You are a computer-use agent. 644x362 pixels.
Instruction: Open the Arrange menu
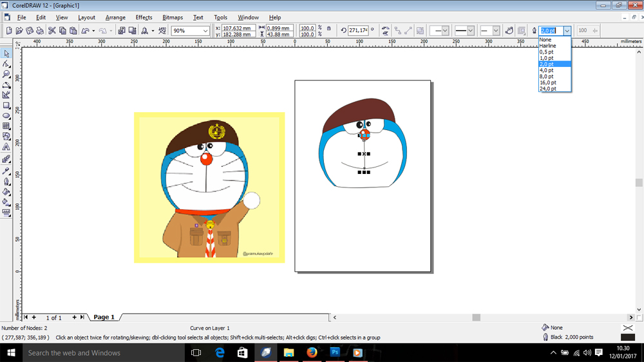115,17
